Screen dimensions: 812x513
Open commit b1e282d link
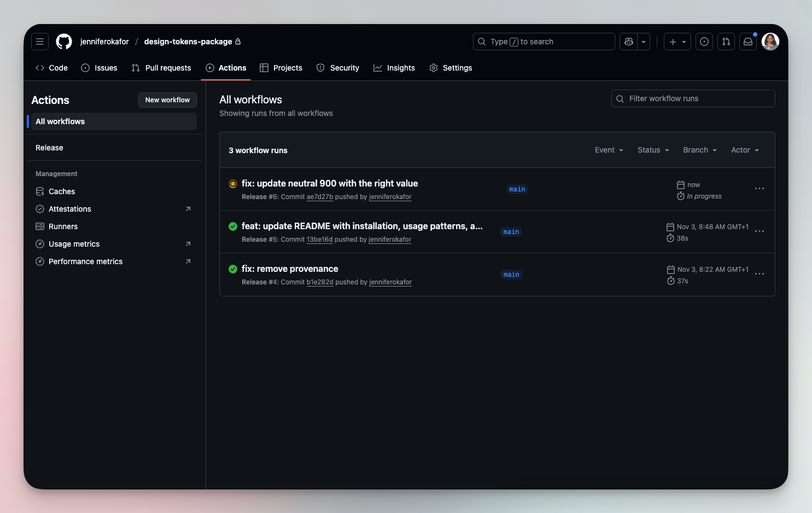320,282
